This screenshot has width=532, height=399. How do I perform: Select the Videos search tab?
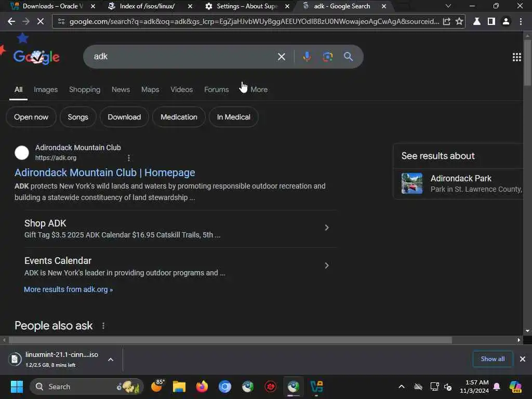coord(181,89)
